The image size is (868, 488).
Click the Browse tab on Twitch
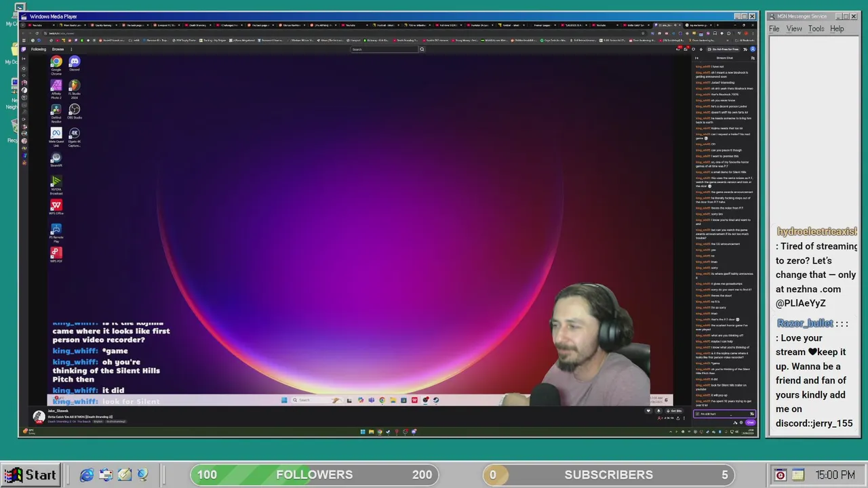tap(58, 49)
